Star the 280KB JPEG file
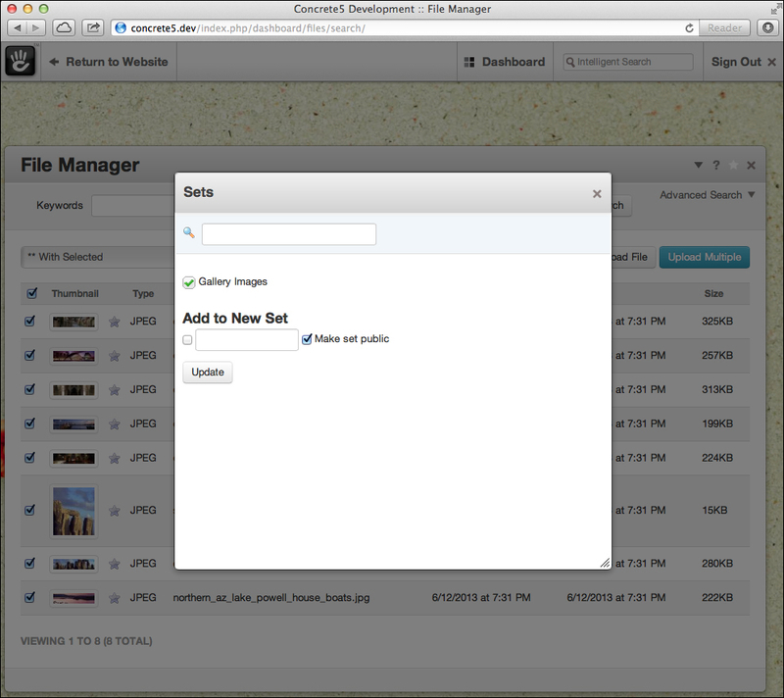Screen dimensions: 784x698 coord(115,564)
